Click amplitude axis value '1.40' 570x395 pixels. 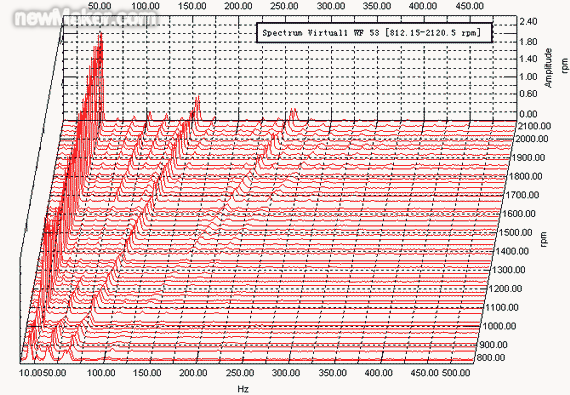[x=528, y=59]
